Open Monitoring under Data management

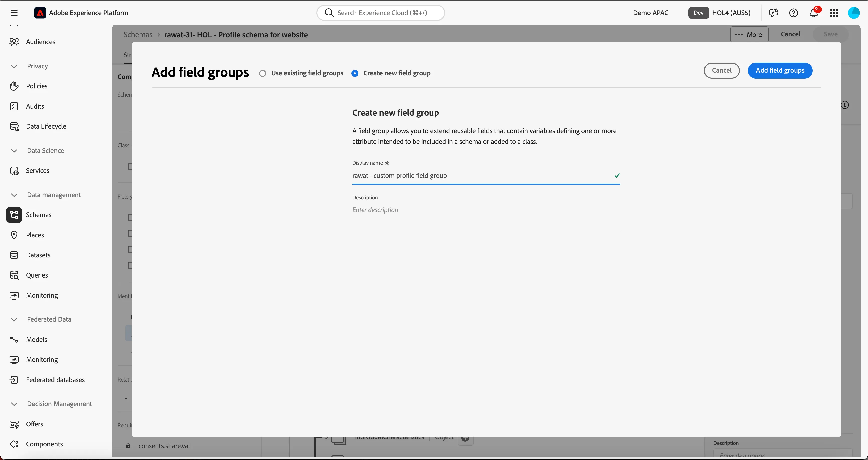(42, 295)
